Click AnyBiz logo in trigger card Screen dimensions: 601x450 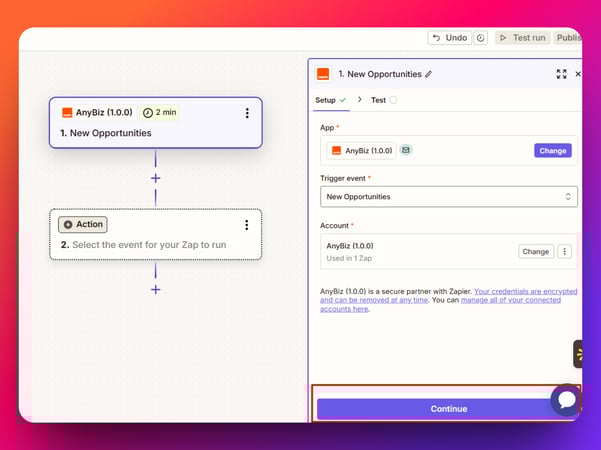point(67,113)
